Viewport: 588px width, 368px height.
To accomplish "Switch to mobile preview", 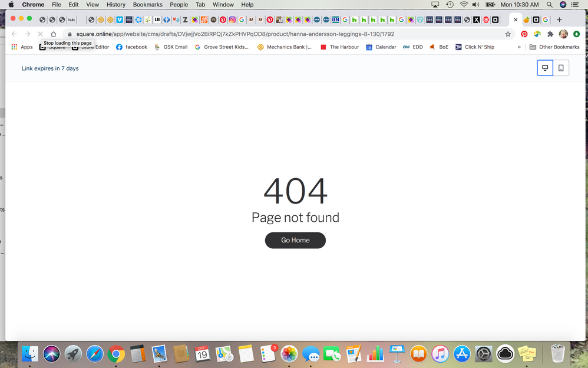I will pos(561,68).
